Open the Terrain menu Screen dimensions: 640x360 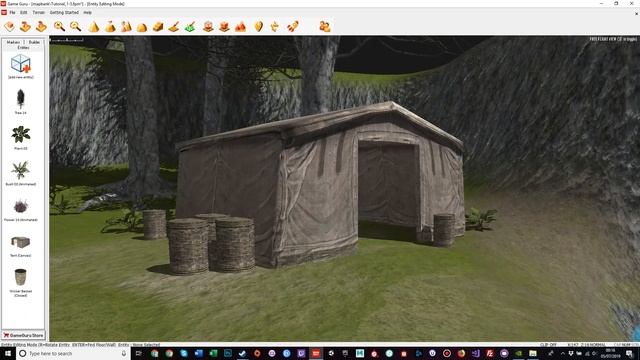pos(38,13)
